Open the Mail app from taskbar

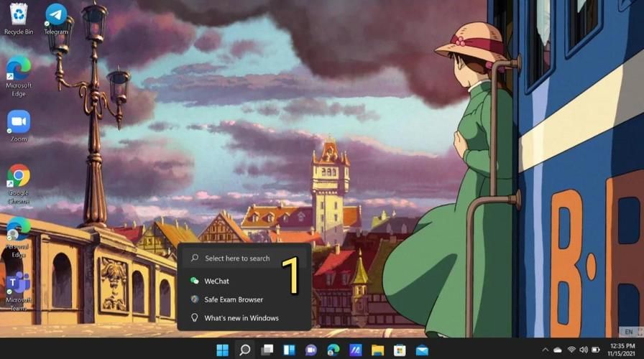[x=422, y=350]
